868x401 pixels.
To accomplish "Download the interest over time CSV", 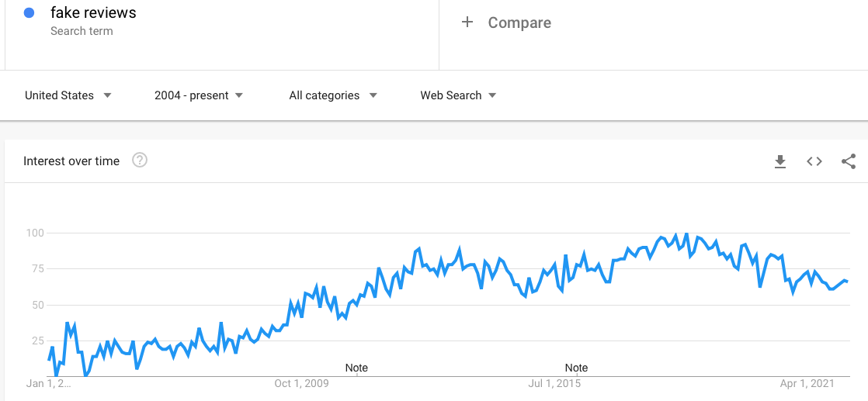I will pyautogui.click(x=780, y=161).
